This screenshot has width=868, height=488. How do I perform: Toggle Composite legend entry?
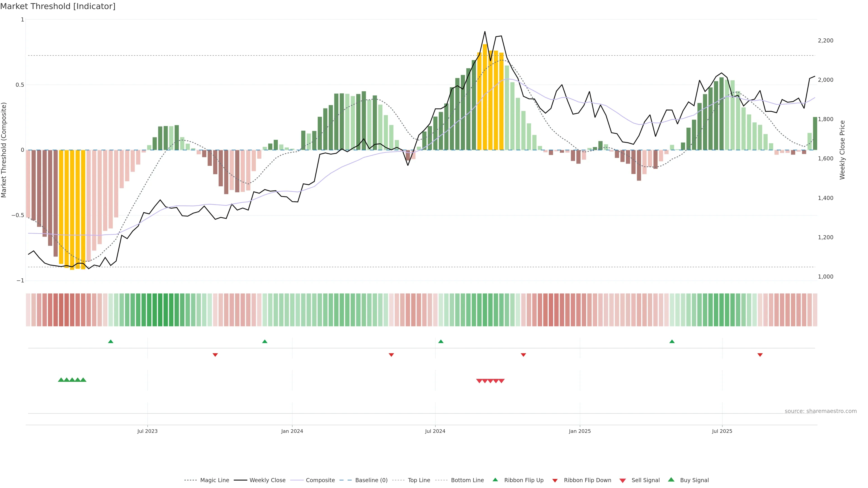tap(320, 480)
